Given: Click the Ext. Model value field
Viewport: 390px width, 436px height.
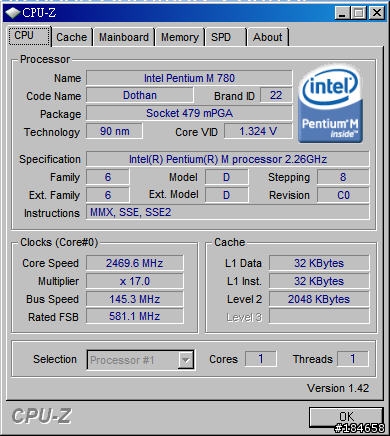Looking at the screenshot, I should 227,195.
